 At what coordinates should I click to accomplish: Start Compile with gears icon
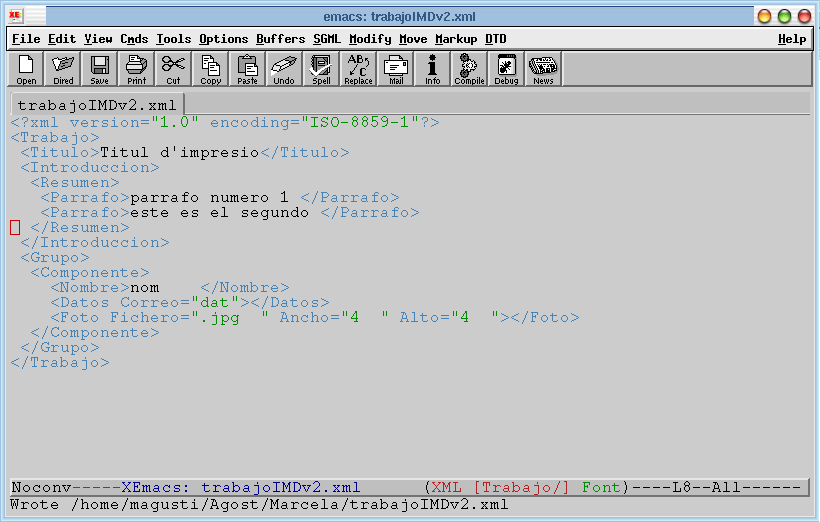point(469,69)
